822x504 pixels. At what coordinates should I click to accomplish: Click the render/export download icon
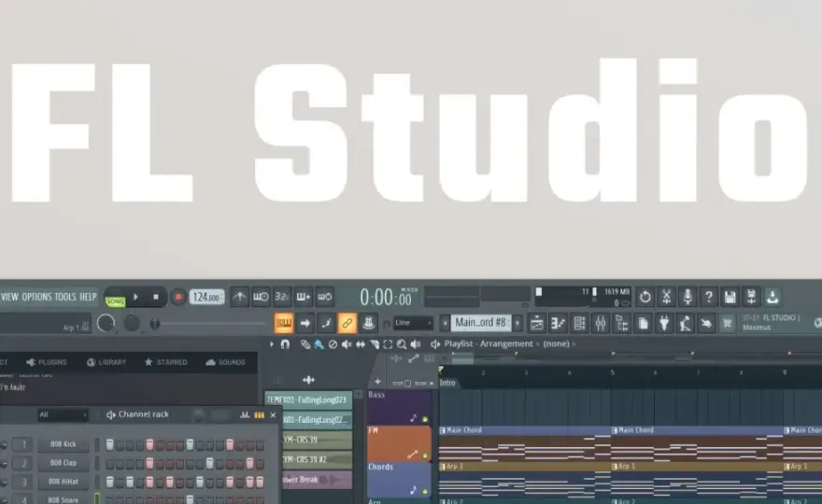pos(772,297)
